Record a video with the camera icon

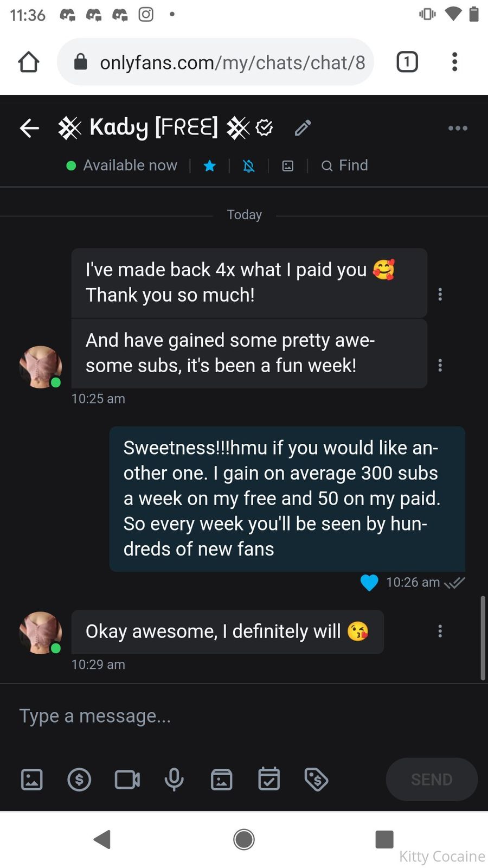pyautogui.click(x=127, y=780)
